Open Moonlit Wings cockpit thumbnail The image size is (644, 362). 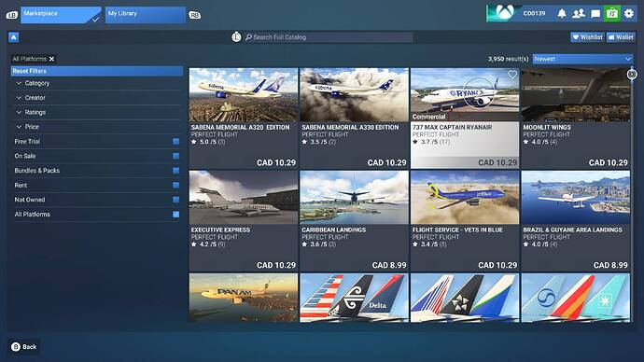576,95
